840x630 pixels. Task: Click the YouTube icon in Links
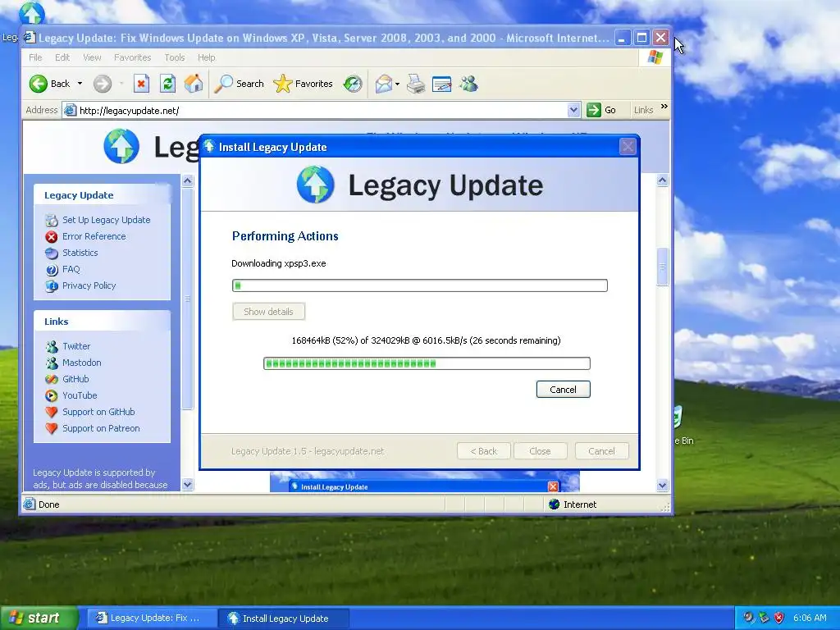pos(52,396)
